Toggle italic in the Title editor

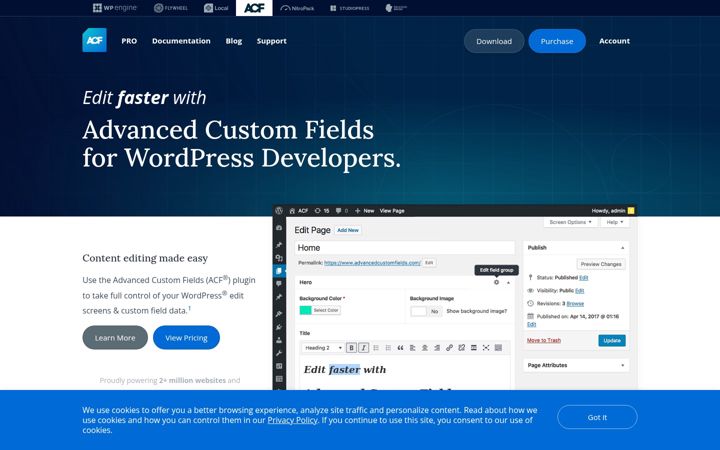click(363, 348)
